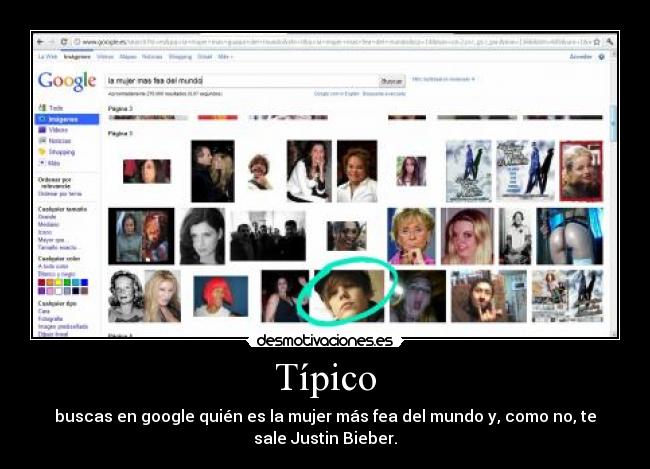The width and height of the screenshot is (650, 469).
Task: Click the Vídeos sidebar icon
Action: [x=42, y=130]
